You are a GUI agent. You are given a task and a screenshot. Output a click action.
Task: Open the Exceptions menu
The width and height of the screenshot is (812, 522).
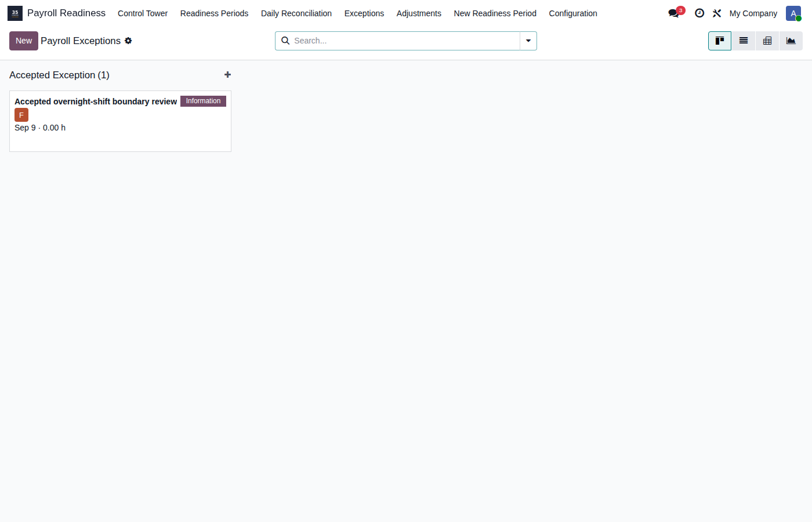click(x=364, y=13)
